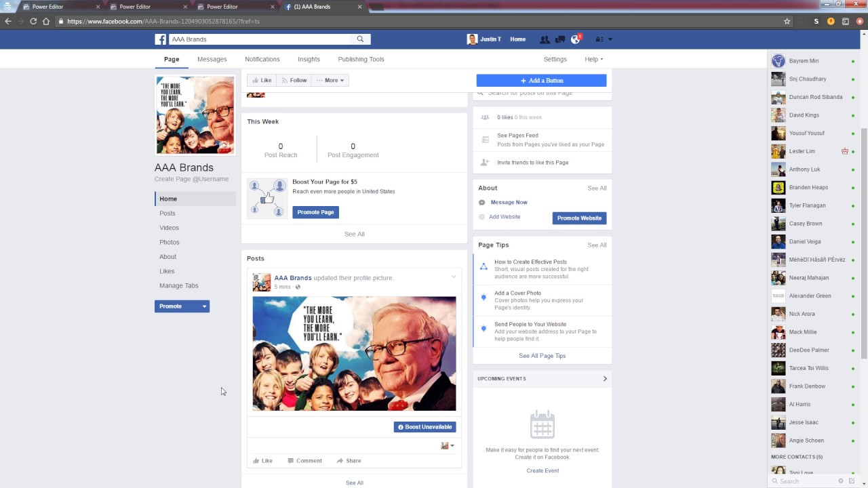Click the chat sidebar scrollbar
This screenshot has width=868, height=488.
click(864, 244)
